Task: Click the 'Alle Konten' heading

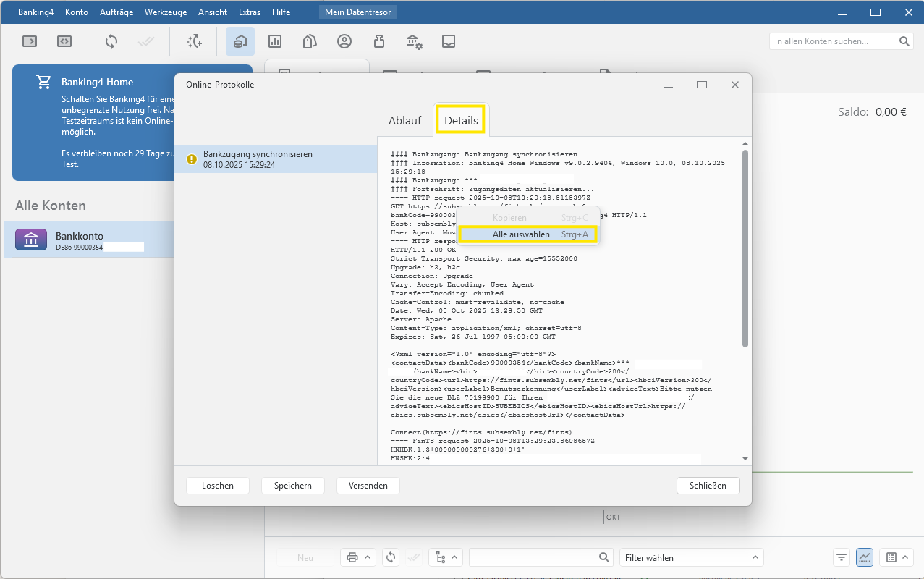Action: 51,206
